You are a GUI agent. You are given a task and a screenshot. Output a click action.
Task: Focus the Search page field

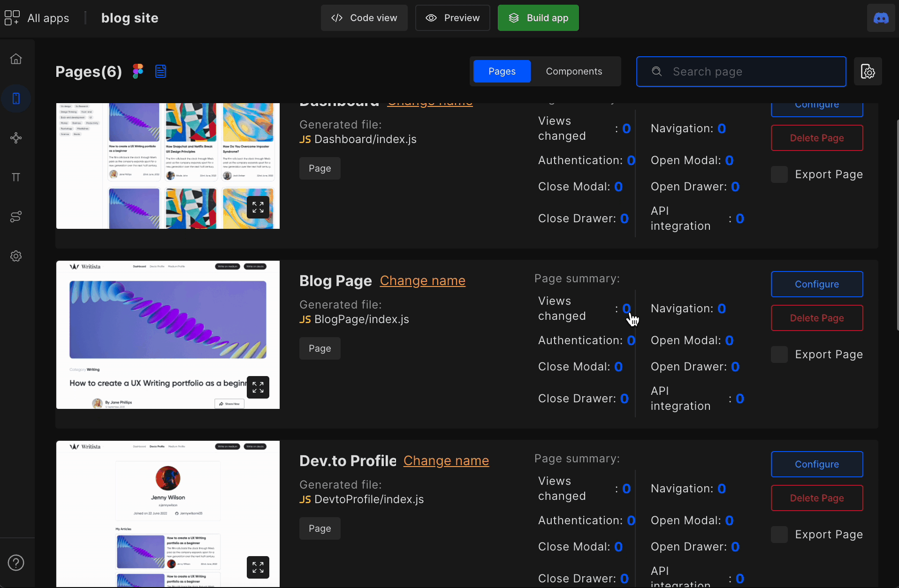point(741,71)
